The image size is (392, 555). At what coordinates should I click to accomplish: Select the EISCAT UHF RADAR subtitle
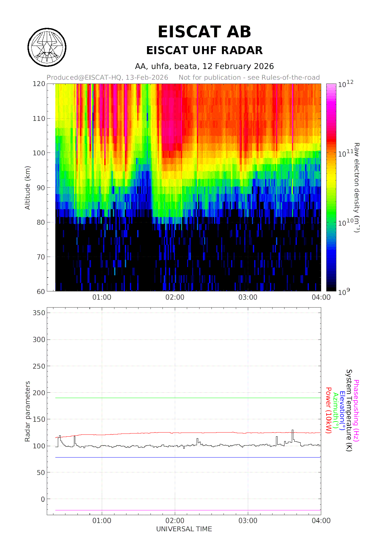click(204, 50)
